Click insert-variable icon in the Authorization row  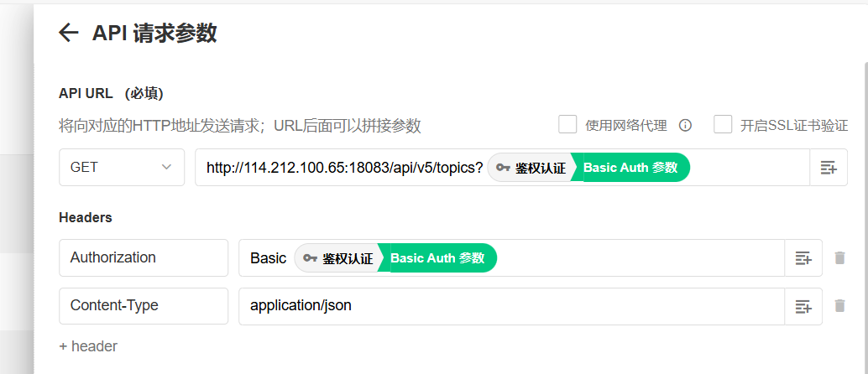coord(803,258)
